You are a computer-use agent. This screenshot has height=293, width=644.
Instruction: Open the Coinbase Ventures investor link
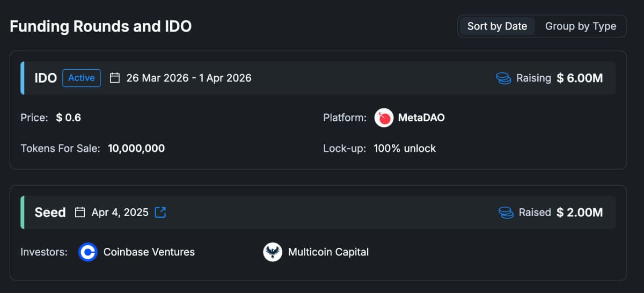(149, 252)
